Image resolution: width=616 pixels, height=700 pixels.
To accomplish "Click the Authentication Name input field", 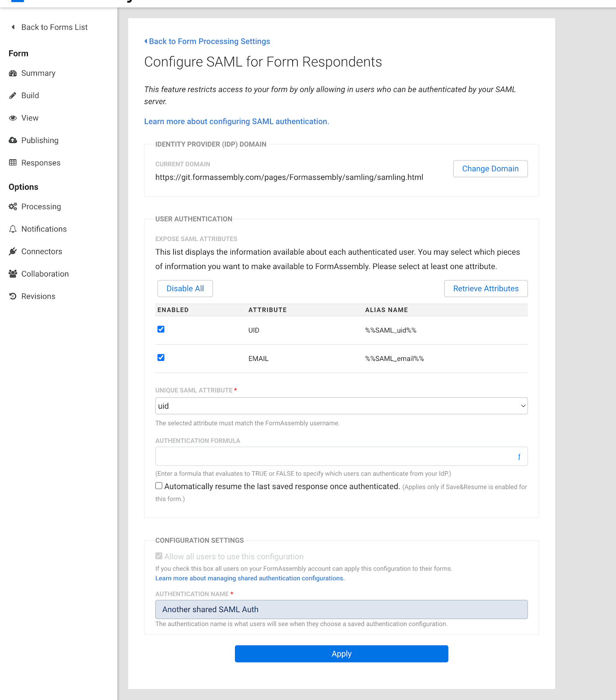I will coord(341,609).
